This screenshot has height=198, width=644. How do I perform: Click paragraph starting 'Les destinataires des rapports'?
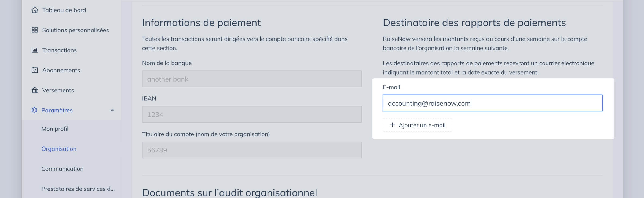[x=488, y=68]
